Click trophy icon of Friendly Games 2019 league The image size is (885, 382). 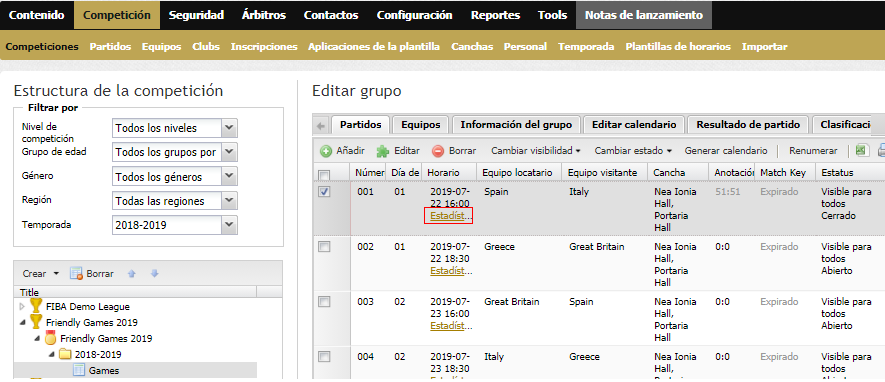click(36, 322)
